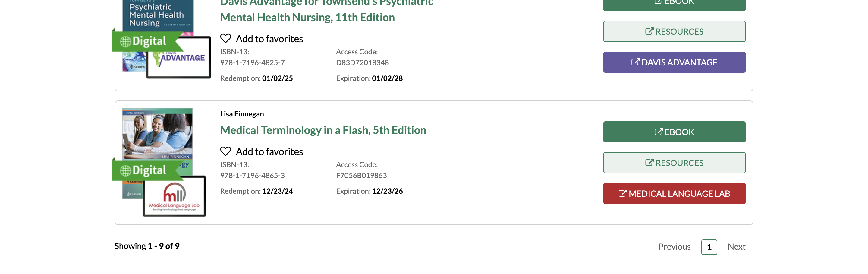868x274 pixels.
Task: Go to Next page of results
Action: (736, 247)
